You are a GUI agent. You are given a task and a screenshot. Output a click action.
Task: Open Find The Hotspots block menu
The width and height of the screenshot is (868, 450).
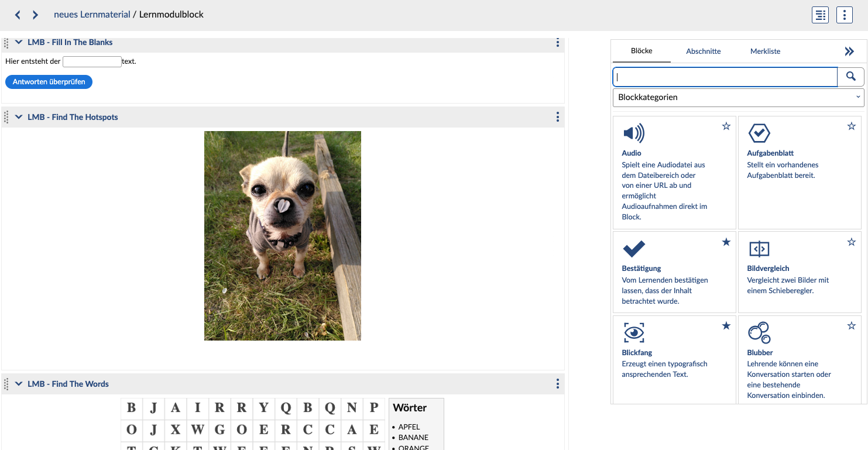click(x=557, y=117)
